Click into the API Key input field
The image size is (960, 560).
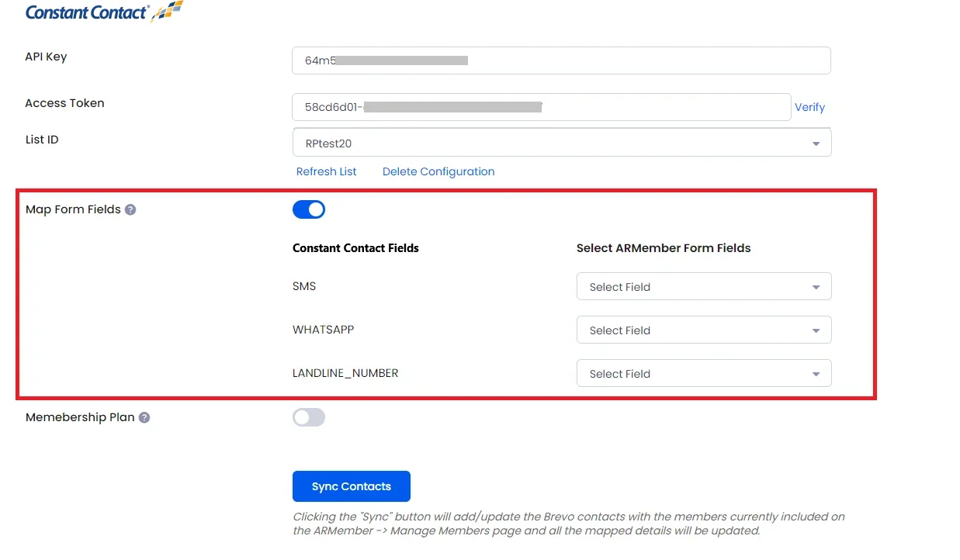pyautogui.click(x=561, y=60)
